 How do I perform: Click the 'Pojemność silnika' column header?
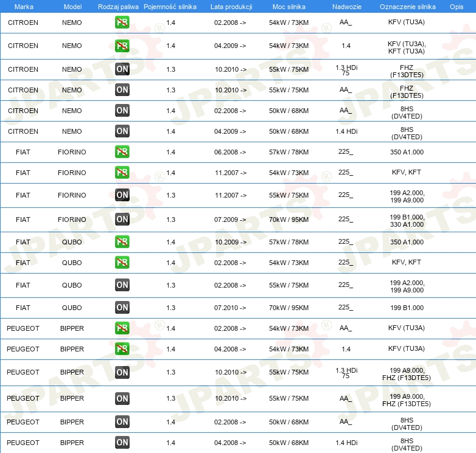click(170, 7)
